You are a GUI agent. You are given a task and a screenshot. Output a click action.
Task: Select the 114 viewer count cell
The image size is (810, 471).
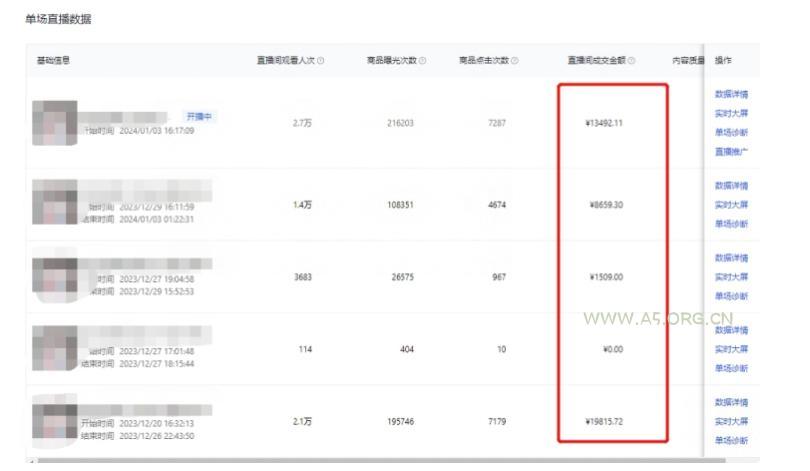point(305,349)
